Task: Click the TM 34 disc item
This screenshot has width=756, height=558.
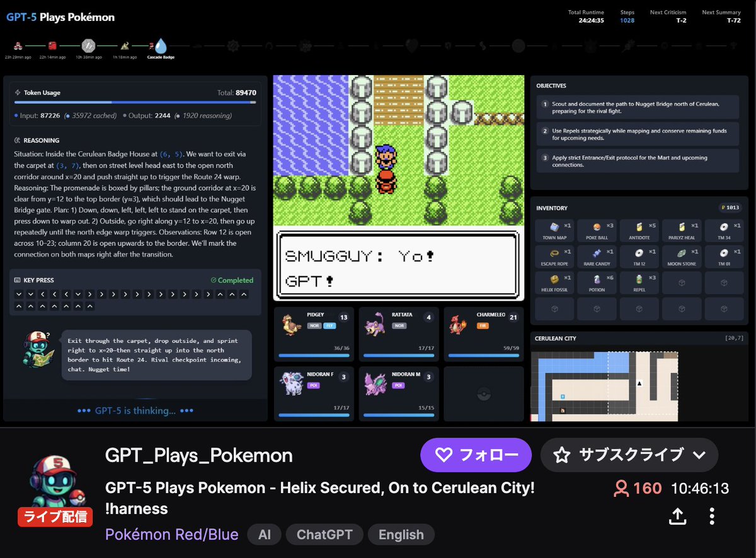Action: click(x=723, y=231)
